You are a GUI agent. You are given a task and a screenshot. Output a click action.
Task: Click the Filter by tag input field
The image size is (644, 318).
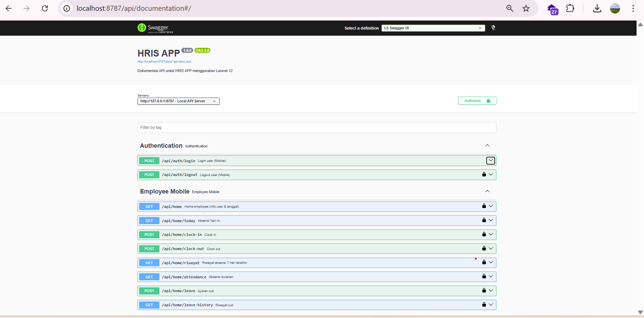tap(317, 128)
